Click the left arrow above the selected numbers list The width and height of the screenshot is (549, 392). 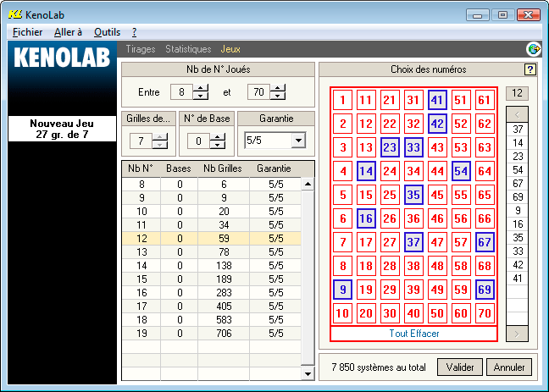point(518,113)
